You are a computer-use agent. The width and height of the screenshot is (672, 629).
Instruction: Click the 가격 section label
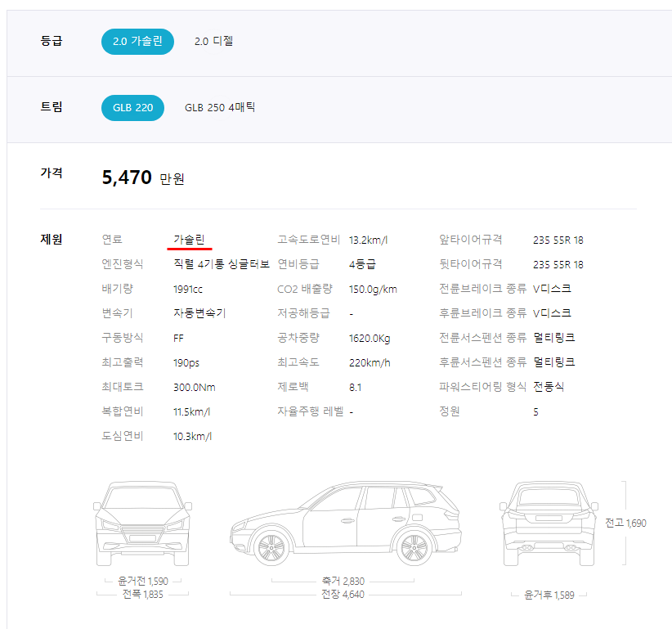click(x=52, y=173)
